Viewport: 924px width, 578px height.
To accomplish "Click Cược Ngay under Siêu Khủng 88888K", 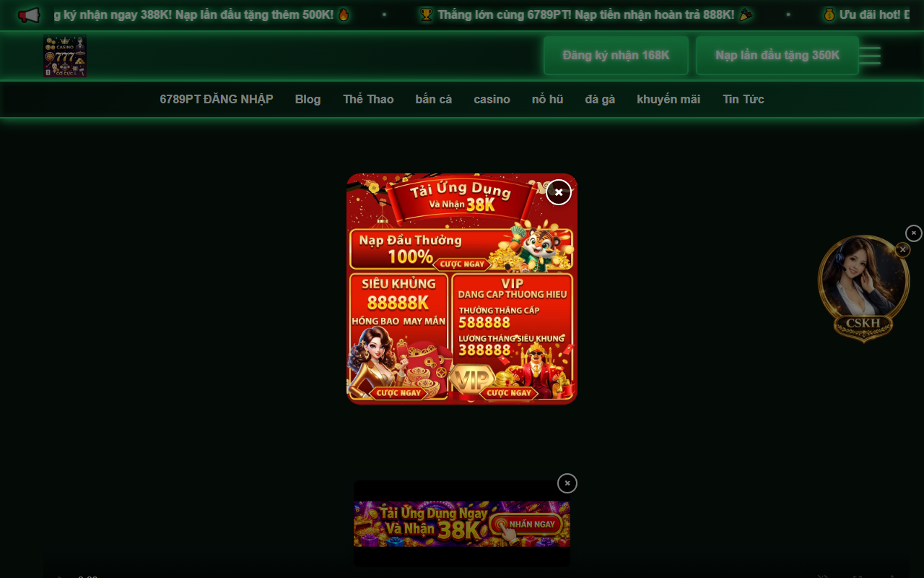I will point(398,393).
